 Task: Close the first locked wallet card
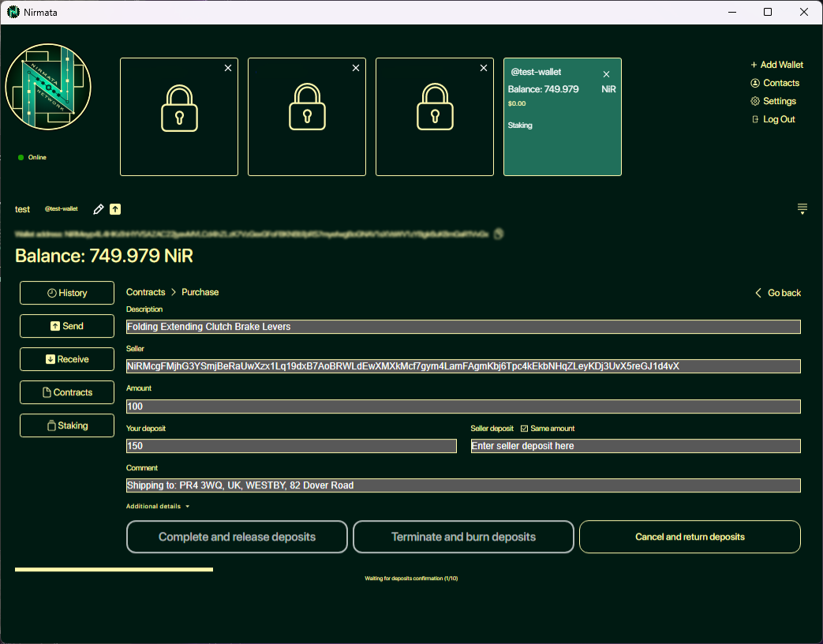(228, 69)
